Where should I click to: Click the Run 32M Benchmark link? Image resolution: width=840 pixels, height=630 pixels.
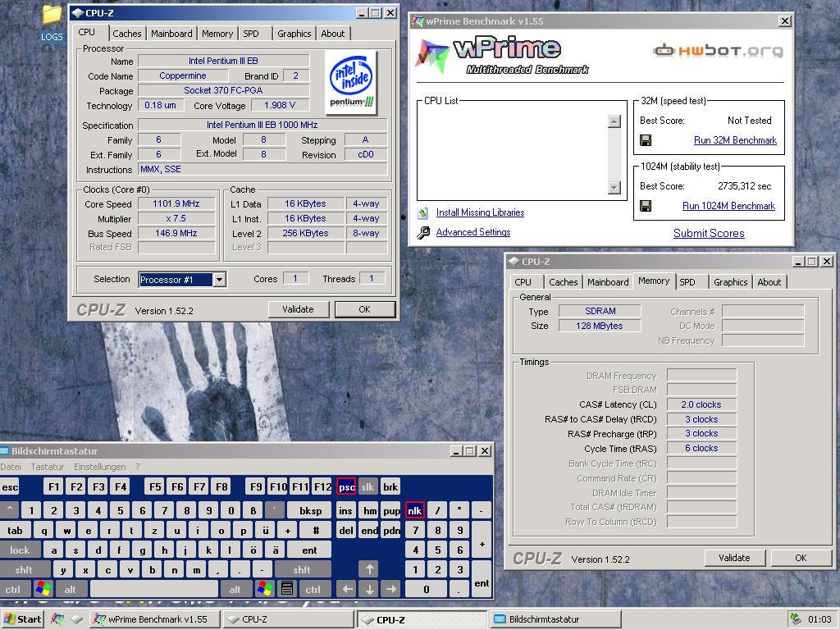735,140
